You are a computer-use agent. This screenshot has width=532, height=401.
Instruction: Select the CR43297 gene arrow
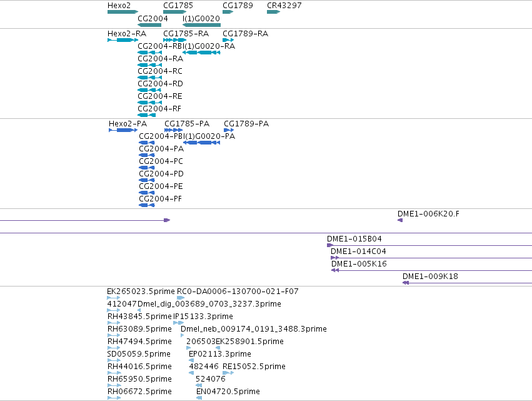(x=273, y=12)
